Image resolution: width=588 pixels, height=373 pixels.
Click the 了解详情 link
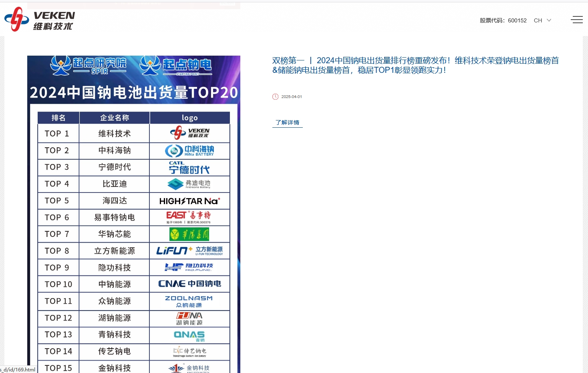coord(288,122)
